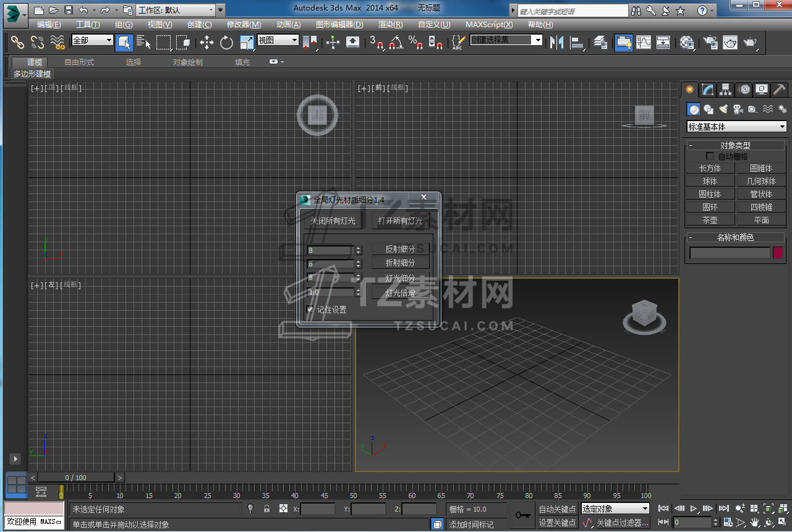Screen dimensions: 792x532
Task: Toggle Window/Crossing selection icon
Action: [183, 42]
